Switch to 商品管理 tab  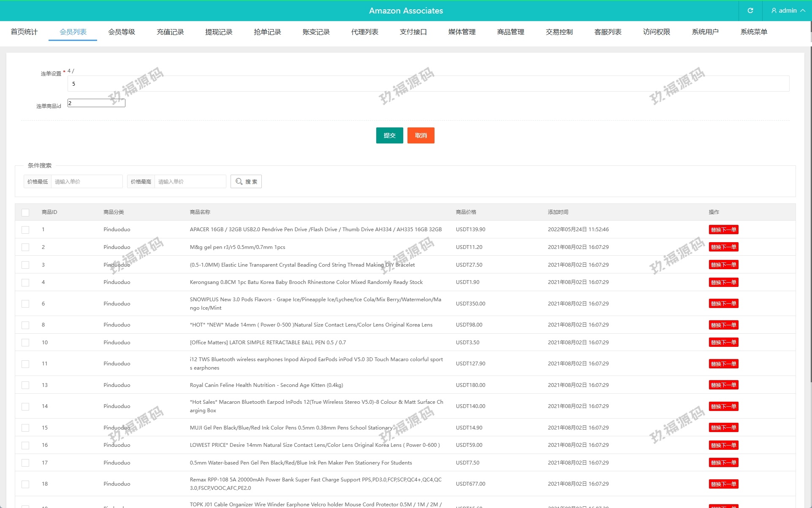click(x=511, y=32)
